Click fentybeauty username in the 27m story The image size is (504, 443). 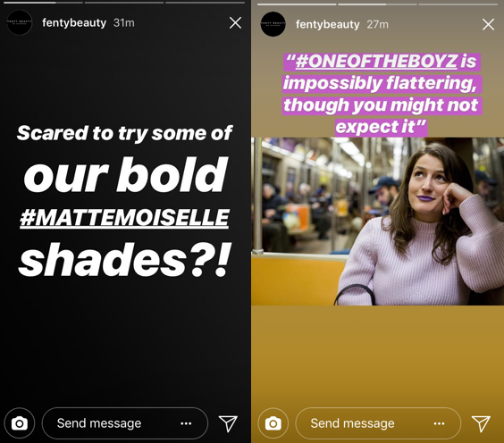click(x=328, y=24)
